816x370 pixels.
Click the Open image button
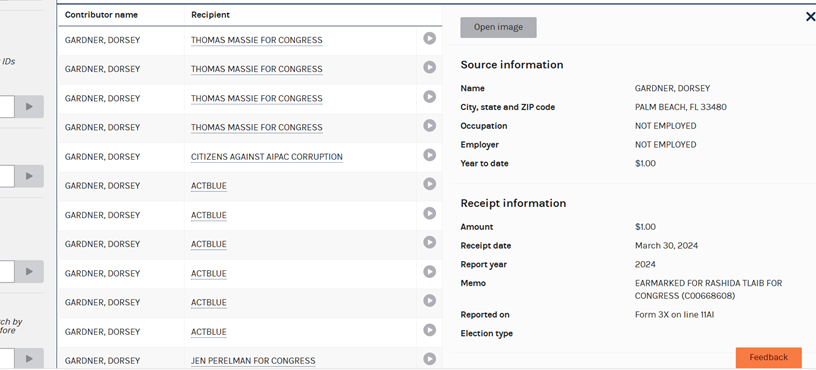coord(498,28)
